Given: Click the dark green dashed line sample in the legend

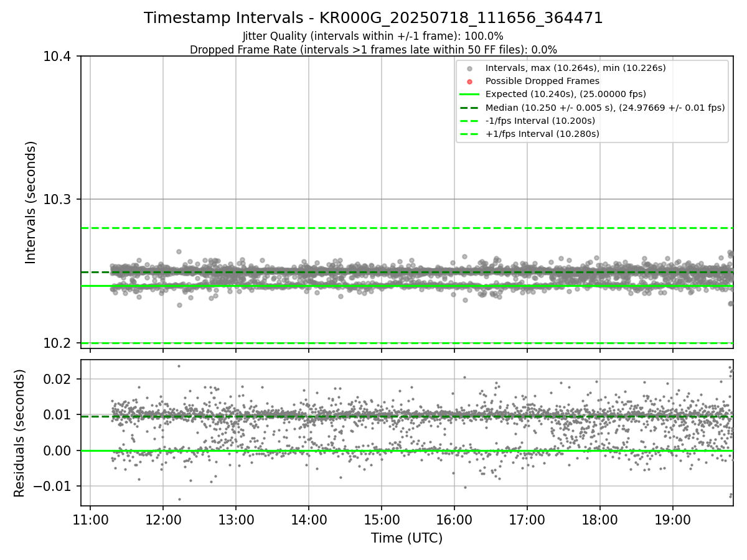Looking at the screenshot, I should coord(469,108).
